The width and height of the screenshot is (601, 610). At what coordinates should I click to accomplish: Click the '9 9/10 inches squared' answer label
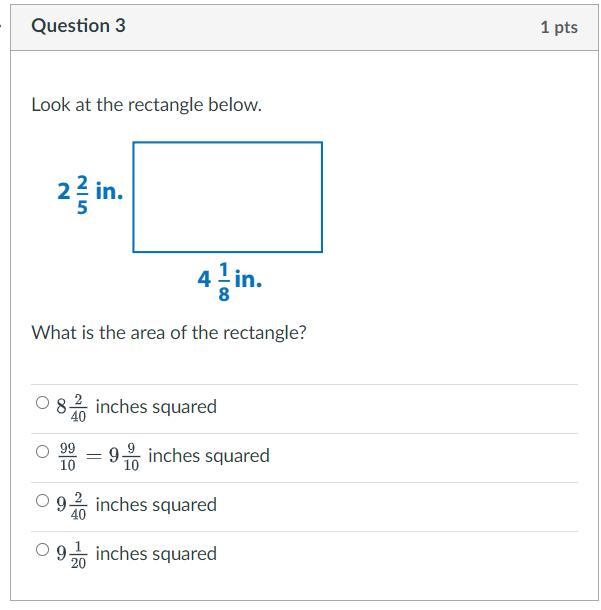click(189, 456)
